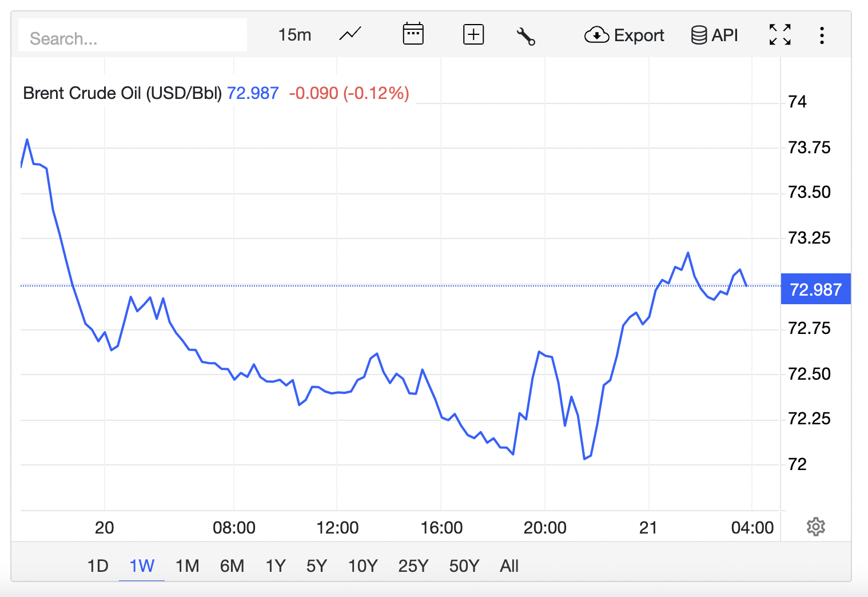Click the 20:00 time axis label
This screenshot has height=597, width=868.
tap(545, 527)
